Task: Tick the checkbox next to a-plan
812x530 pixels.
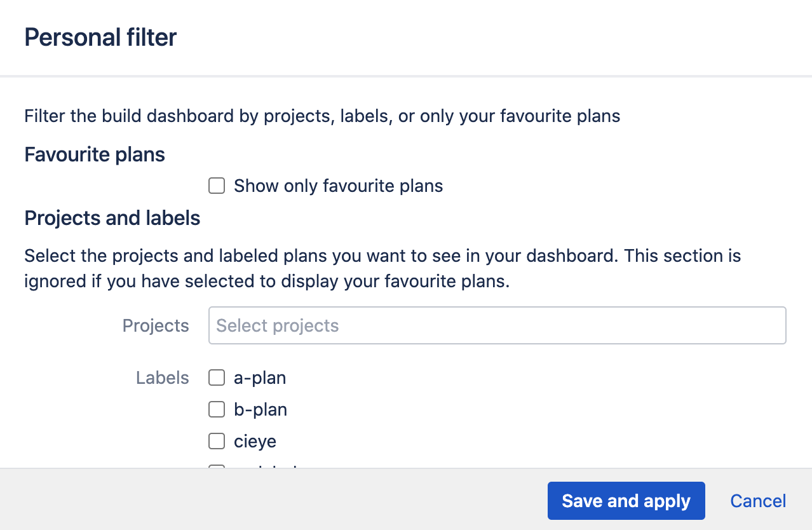Action: 217,377
